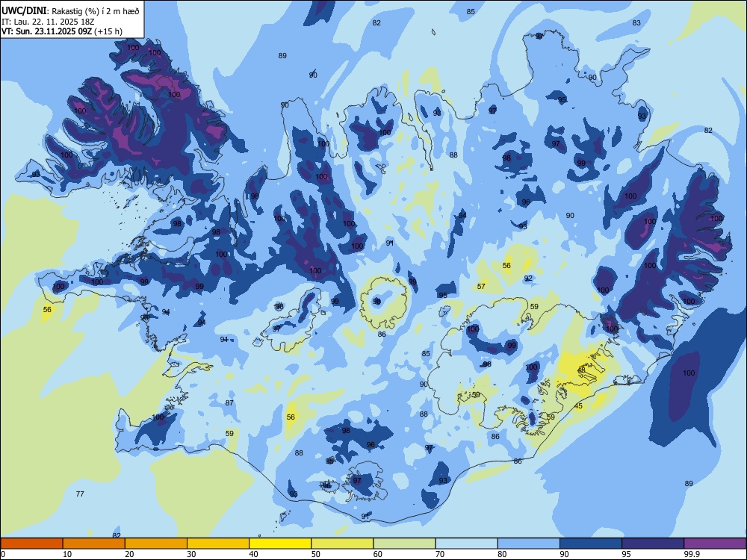Click the 20–30 legend color swatch

coord(156,544)
